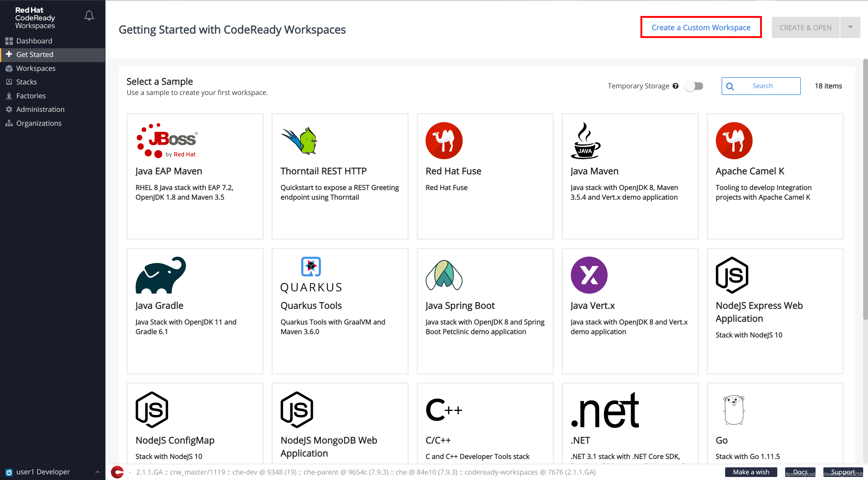Click the NodeJS MongoDB JS logo
868x480 pixels.
click(297, 409)
